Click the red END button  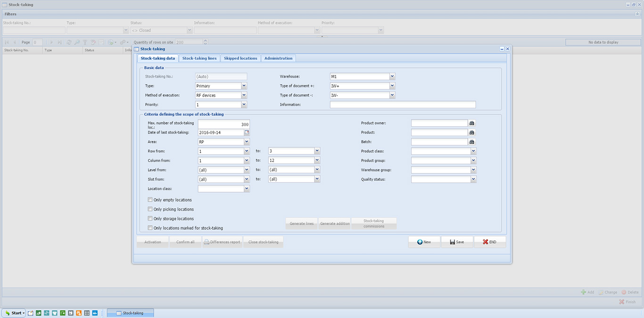point(489,242)
